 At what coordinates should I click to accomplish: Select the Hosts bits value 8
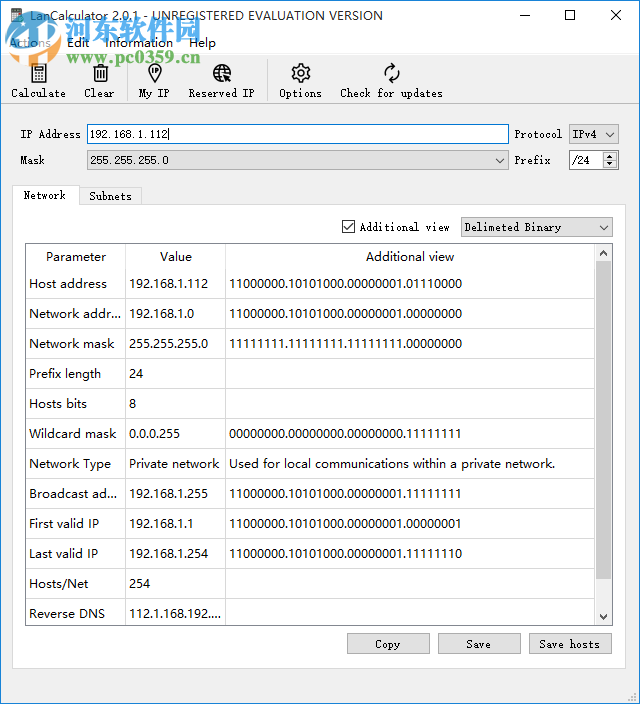[x=132, y=404]
